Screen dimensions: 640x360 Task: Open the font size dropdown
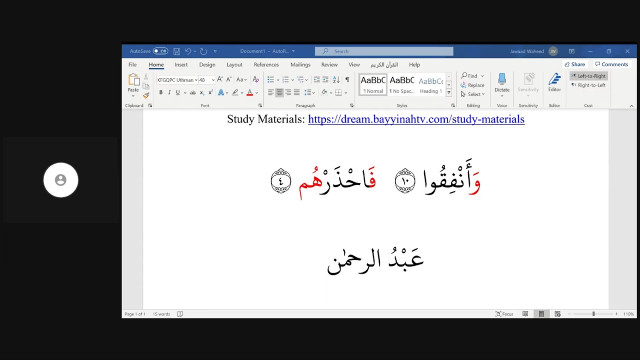pos(207,80)
